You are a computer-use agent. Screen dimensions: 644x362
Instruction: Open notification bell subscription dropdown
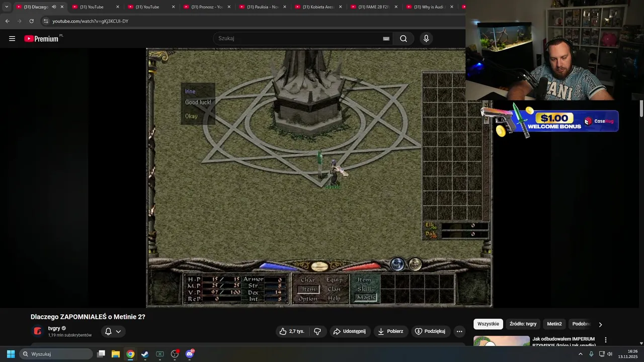point(113,331)
